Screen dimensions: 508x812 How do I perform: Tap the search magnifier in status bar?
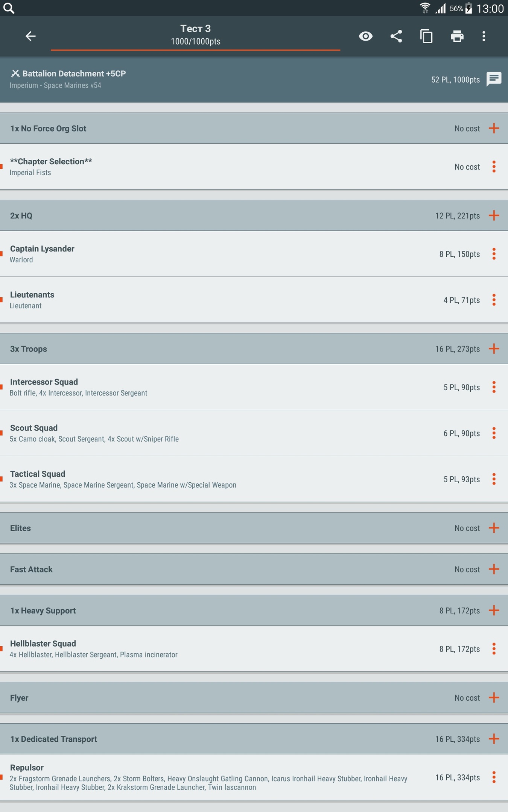pos(9,8)
